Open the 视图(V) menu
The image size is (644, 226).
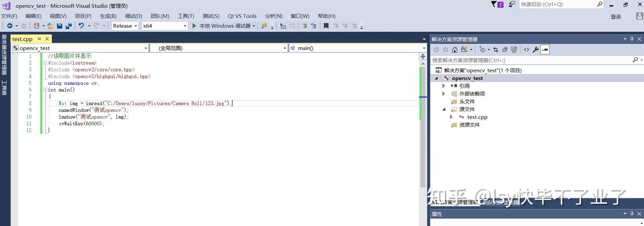point(58,16)
